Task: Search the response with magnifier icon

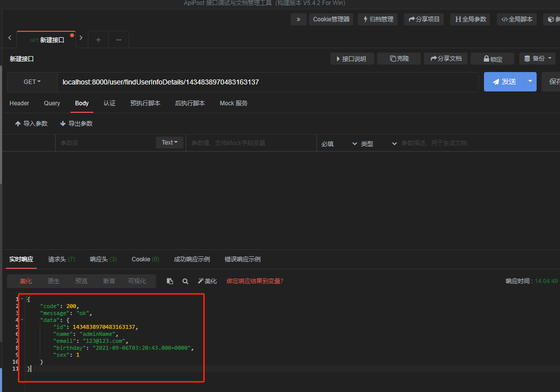Action: pos(185,281)
